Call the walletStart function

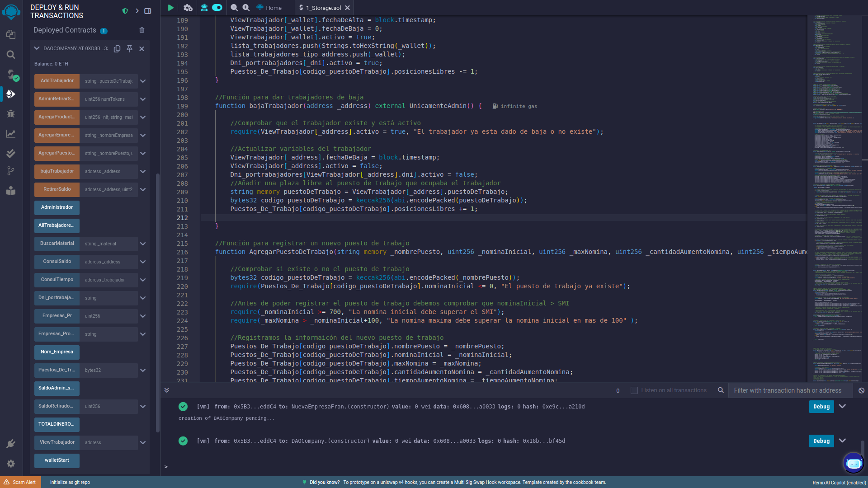tap(57, 460)
